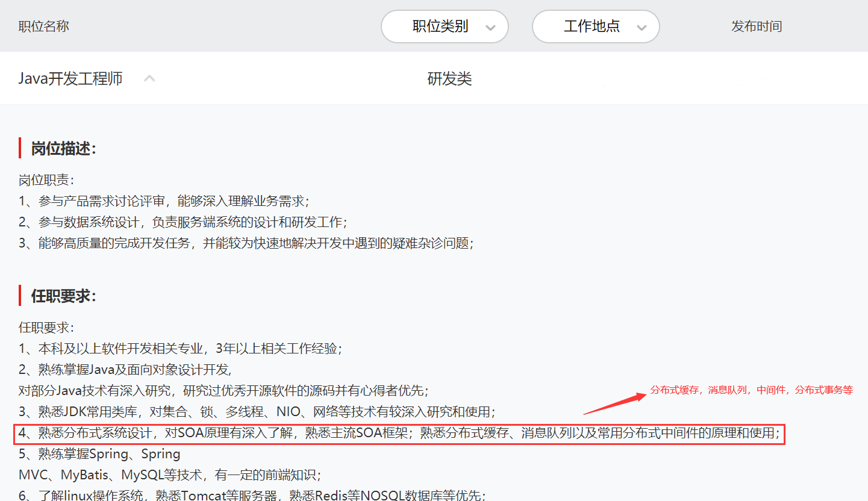Click requirement 1 本科及以上软件开发相关专业
This screenshot has height=501, width=868.
click(x=181, y=349)
